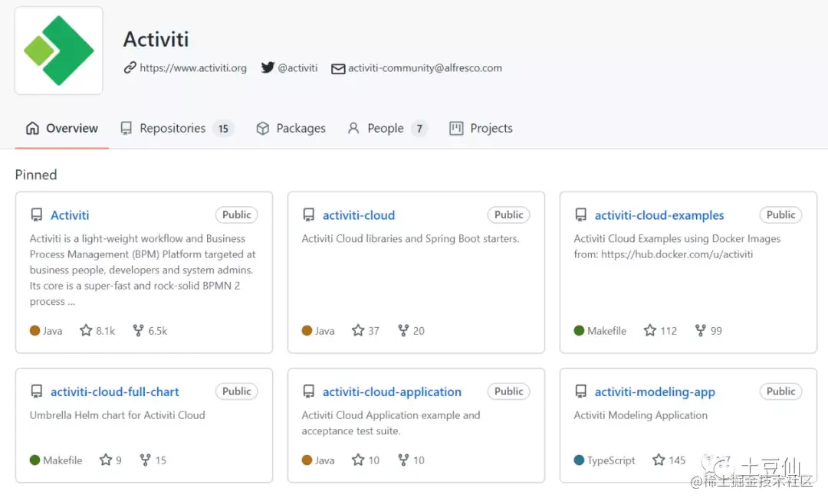Viewport: 828px width, 504px height.
Task: Go to the Projects tab
Action: [x=481, y=128]
